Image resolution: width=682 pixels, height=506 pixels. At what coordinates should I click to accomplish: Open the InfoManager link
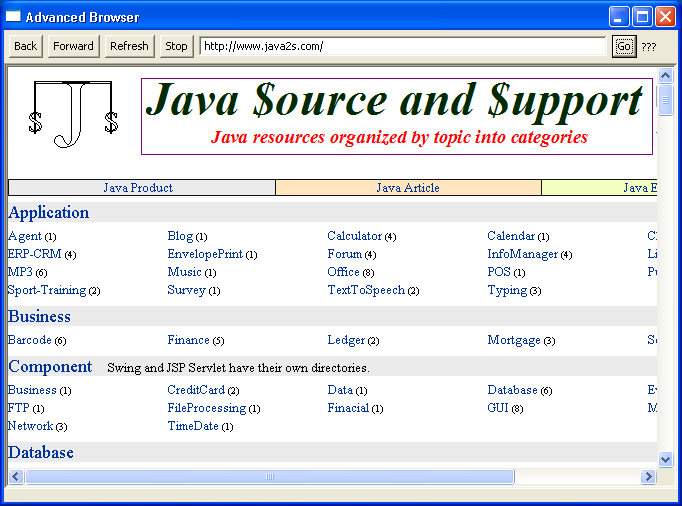tap(522, 254)
